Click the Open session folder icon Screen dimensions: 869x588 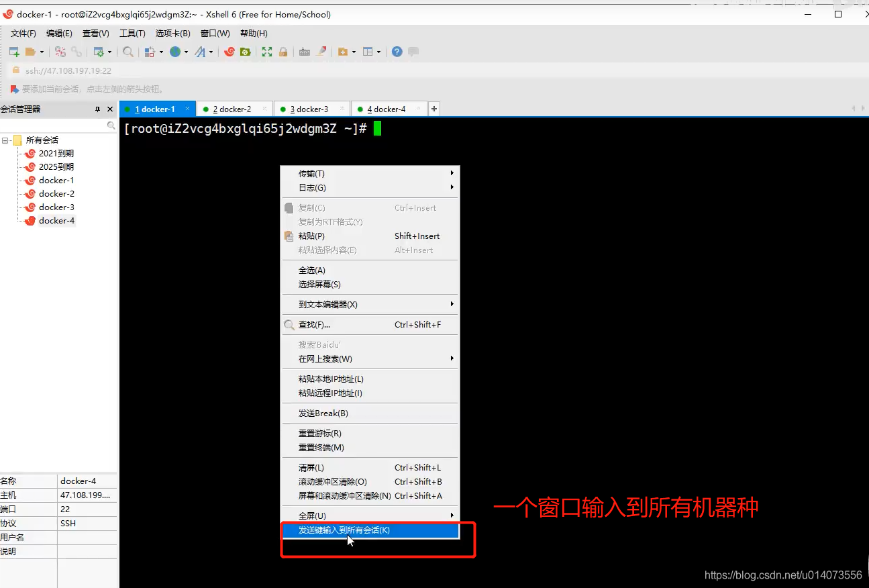[30, 52]
